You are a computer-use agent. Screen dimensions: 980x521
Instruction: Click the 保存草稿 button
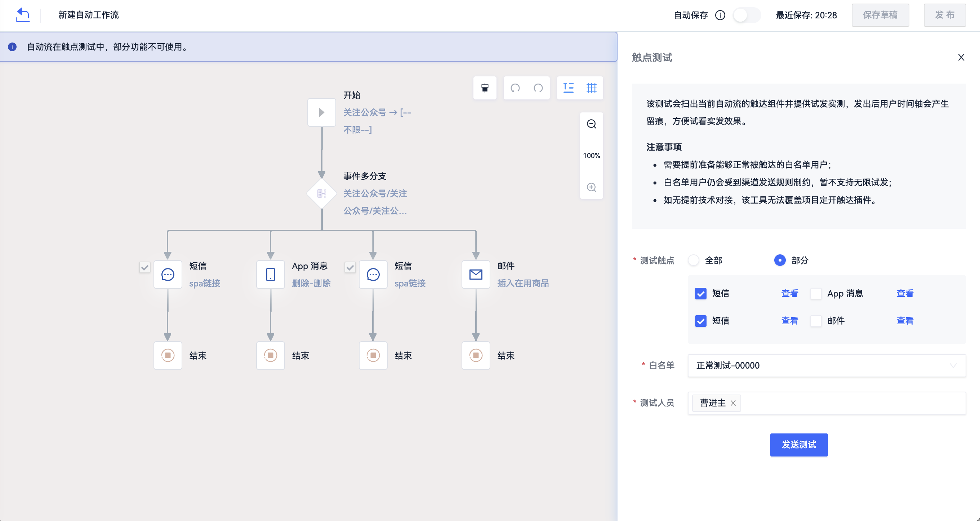coord(880,15)
